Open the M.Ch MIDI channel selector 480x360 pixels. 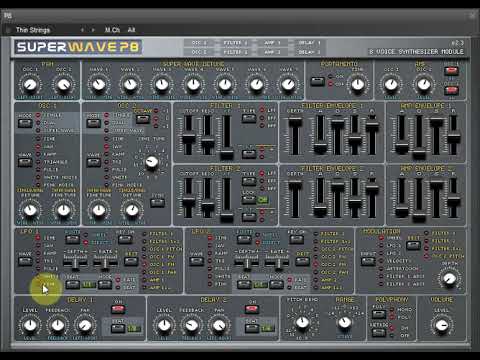point(112,30)
